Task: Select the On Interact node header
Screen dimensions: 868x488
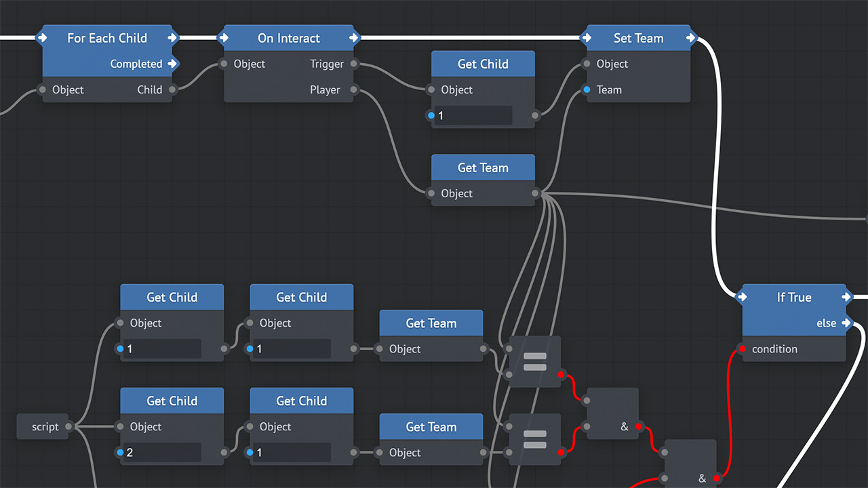Action: (x=289, y=38)
